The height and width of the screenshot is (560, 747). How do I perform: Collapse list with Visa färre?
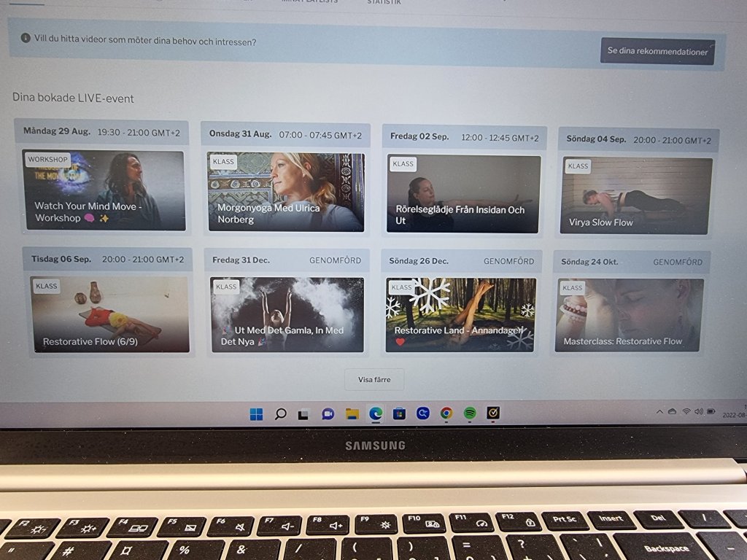click(x=374, y=379)
